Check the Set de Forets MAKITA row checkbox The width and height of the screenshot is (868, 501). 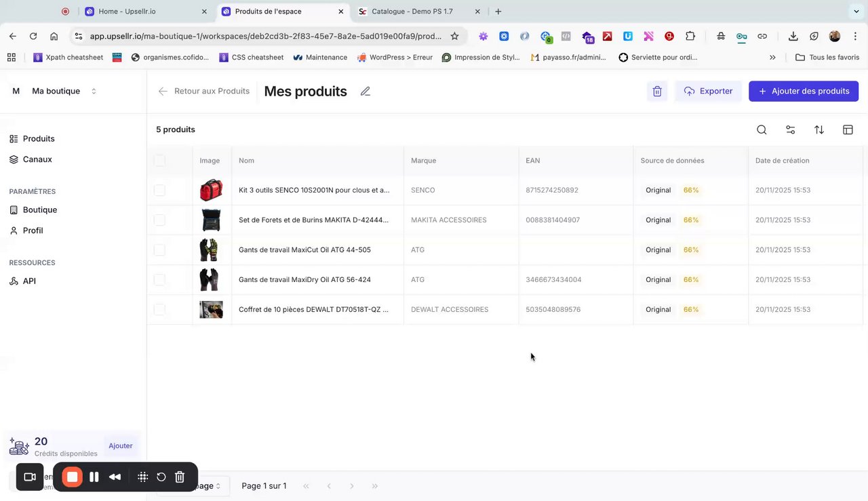pyautogui.click(x=159, y=220)
